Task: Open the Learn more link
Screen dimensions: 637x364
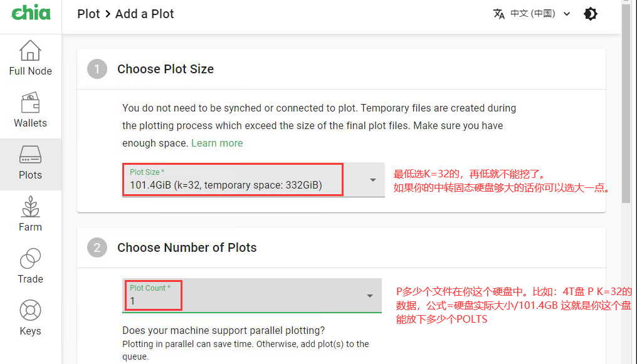Action: pos(217,143)
